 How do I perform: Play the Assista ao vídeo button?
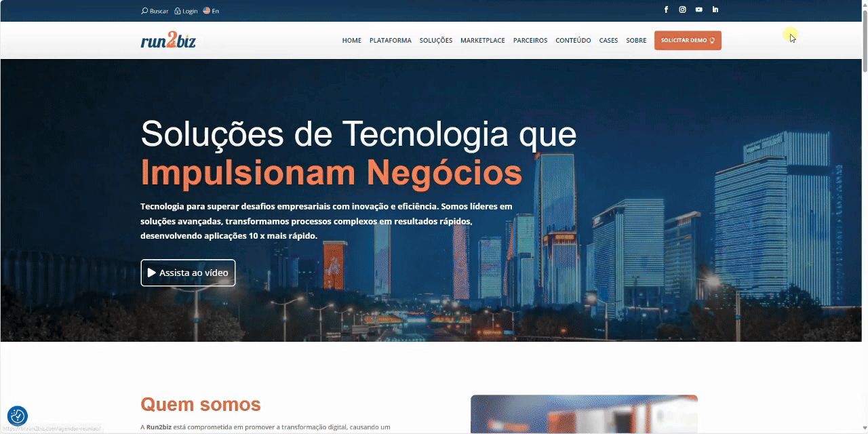click(x=188, y=273)
